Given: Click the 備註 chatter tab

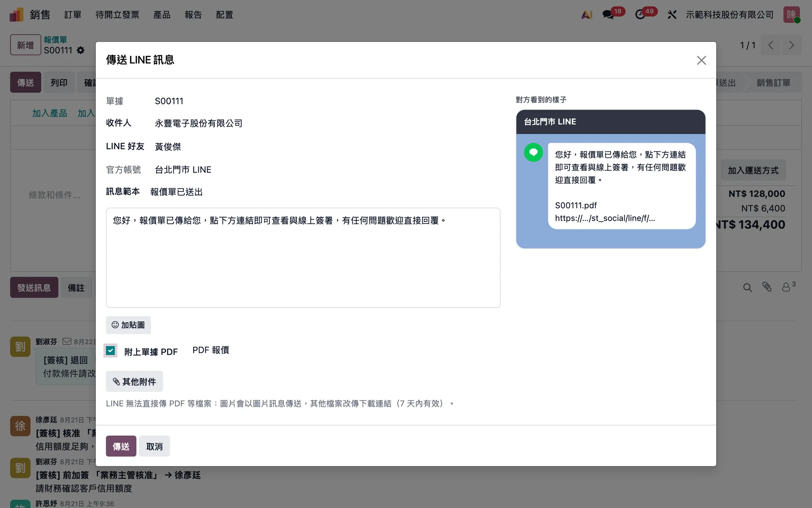Looking at the screenshot, I should tap(76, 287).
